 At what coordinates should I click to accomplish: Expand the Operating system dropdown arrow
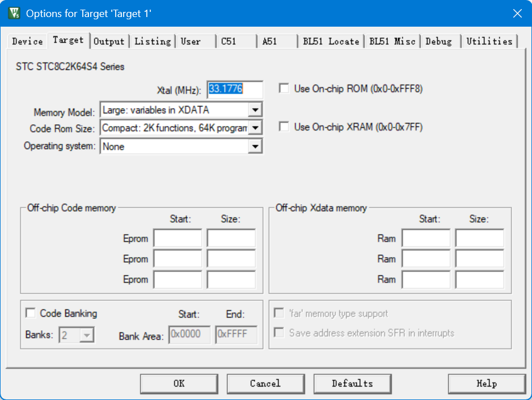tap(255, 146)
